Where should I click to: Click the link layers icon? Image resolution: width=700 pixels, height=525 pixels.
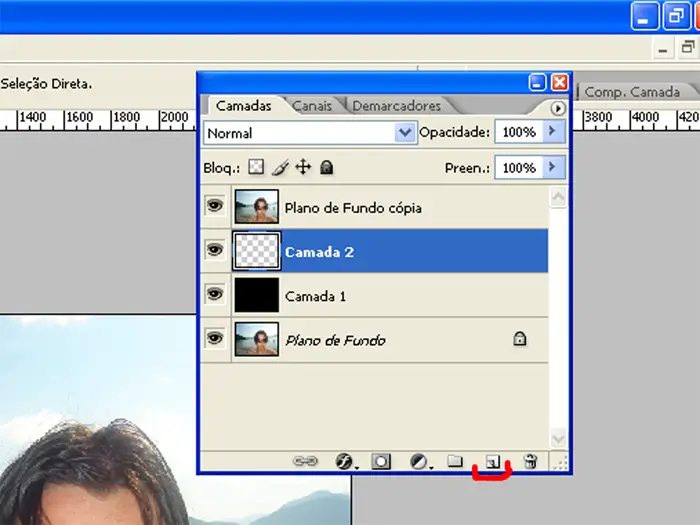[x=304, y=461]
